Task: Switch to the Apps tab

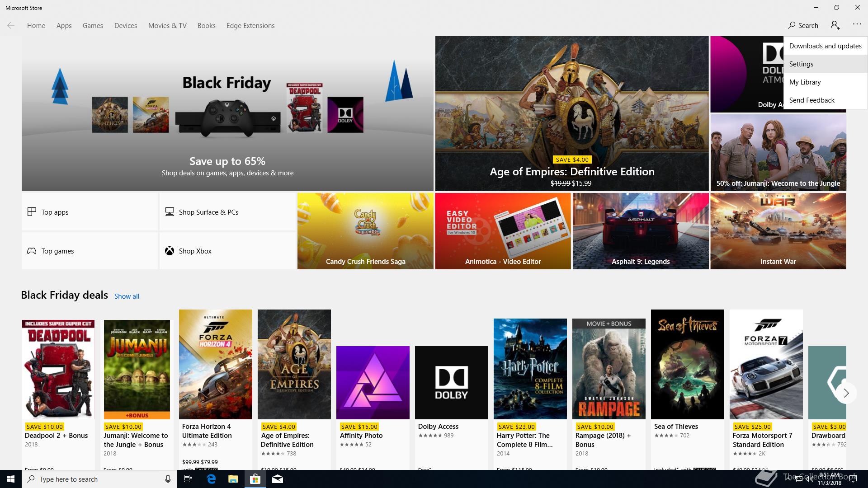Action: tap(64, 25)
